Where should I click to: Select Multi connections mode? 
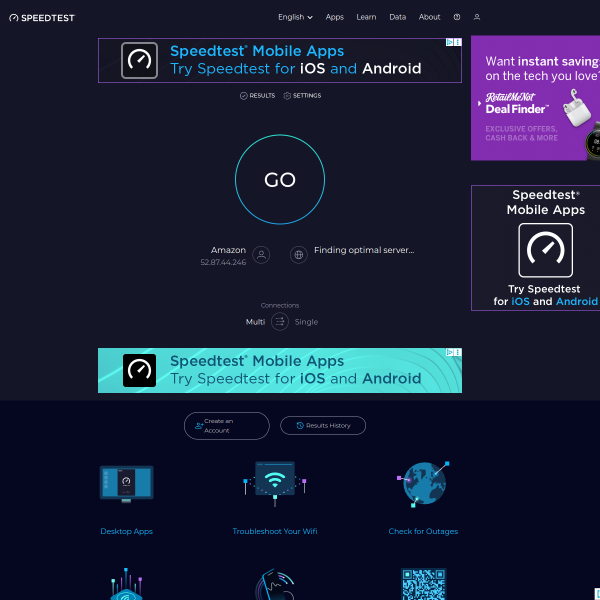click(255, 322)
